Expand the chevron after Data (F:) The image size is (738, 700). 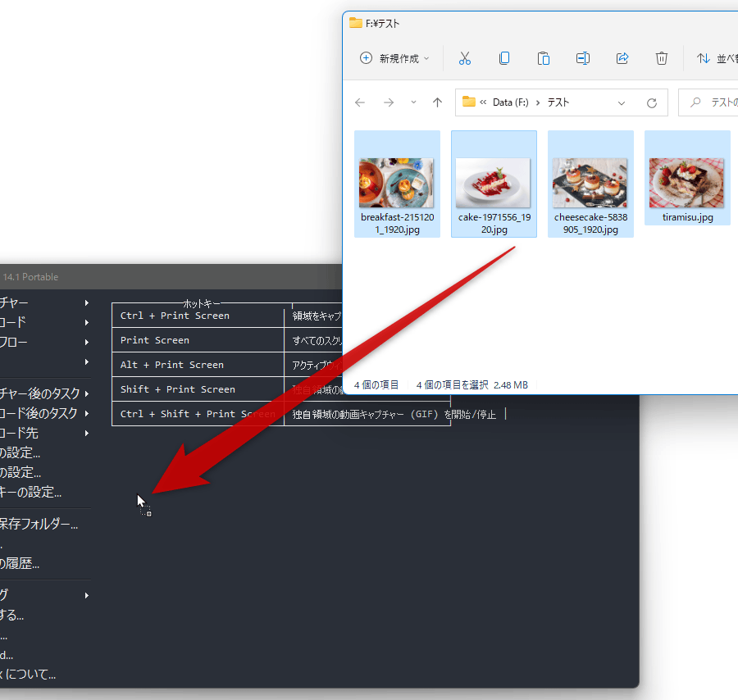[537, 102]
